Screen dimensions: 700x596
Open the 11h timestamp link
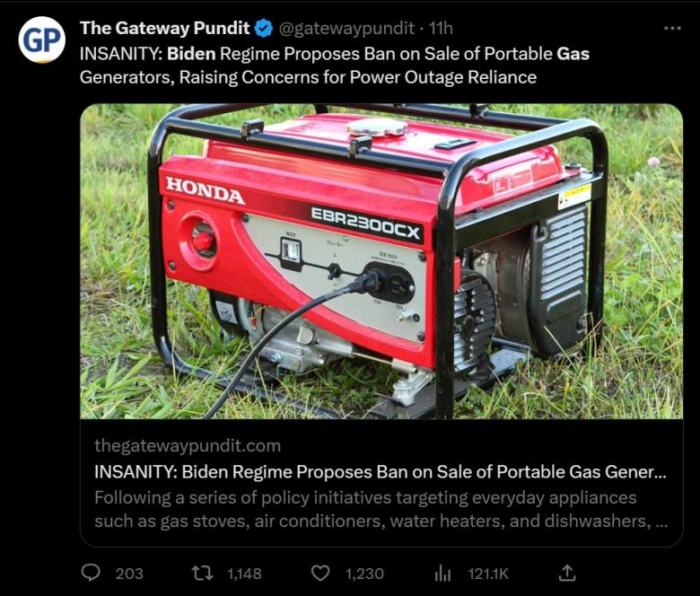(441, 29)
